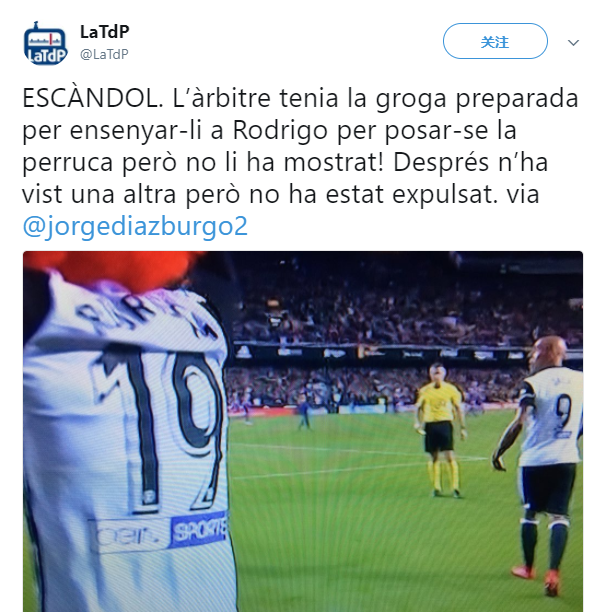This screenshot has width=615, height=612.
Task: Open the attached match photo
Action: coord(303,431)
